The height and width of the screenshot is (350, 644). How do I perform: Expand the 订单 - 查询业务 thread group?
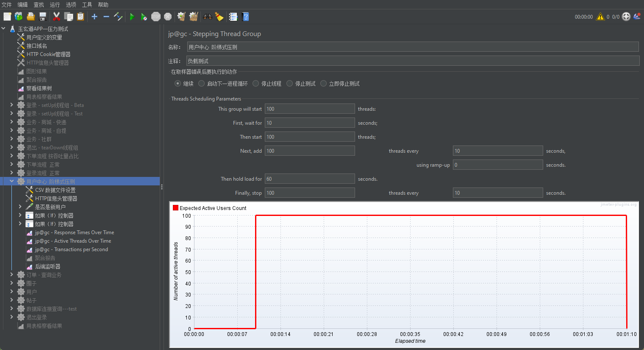[12, 275]
